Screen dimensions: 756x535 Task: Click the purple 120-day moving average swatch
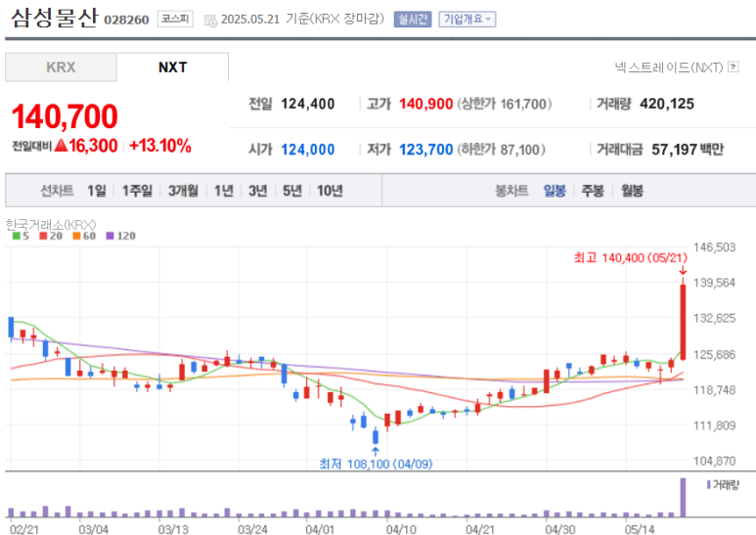(110, 236)
